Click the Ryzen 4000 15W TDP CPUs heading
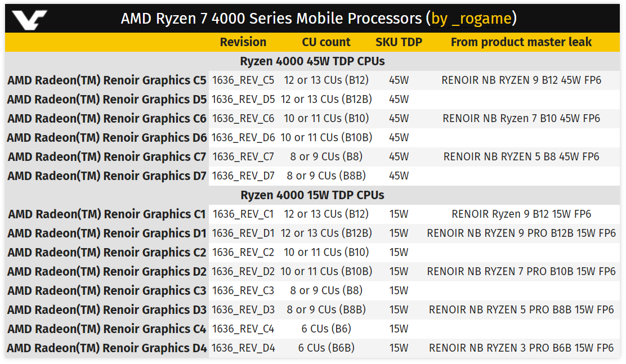This screenshot has height=364, width=626. (312, 195)
